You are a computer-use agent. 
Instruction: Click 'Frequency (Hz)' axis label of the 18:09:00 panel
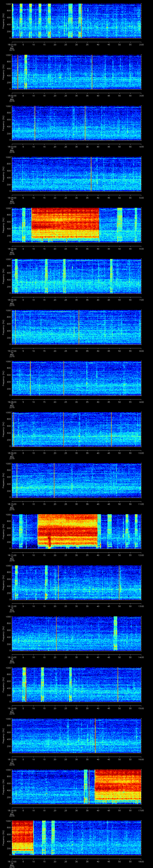tap(3, 429)
